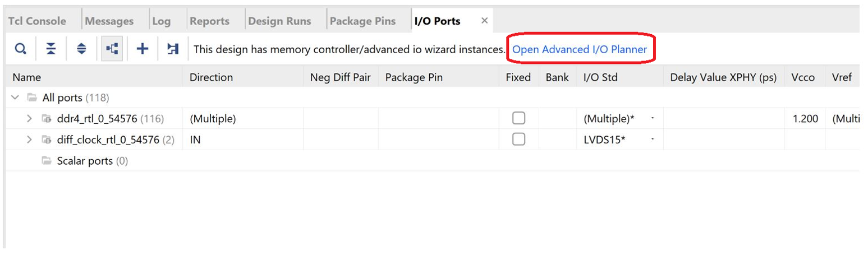Toggle the group-by-interface hierarchy icon
Viewport: 868px width, 274px height.
(x=112, y=49)
